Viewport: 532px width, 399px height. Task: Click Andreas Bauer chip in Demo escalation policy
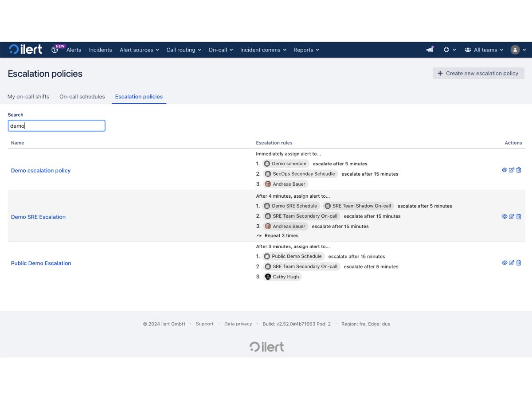(x=286, y=184)
